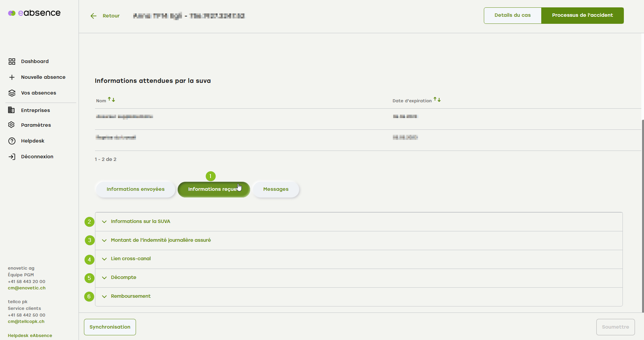
Task: Click the plus icon for Nouvelle absence
Action: click(12, 77)
